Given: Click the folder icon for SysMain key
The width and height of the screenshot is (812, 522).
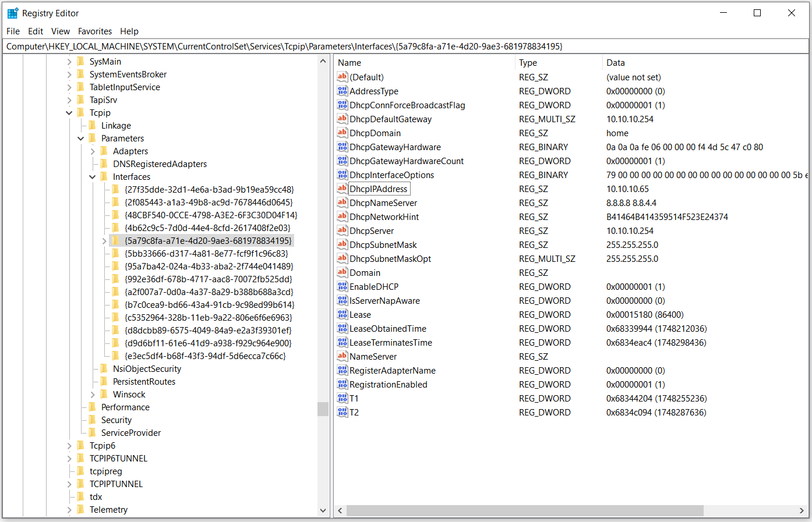Looking at the screenshot, I should point(80,61).
